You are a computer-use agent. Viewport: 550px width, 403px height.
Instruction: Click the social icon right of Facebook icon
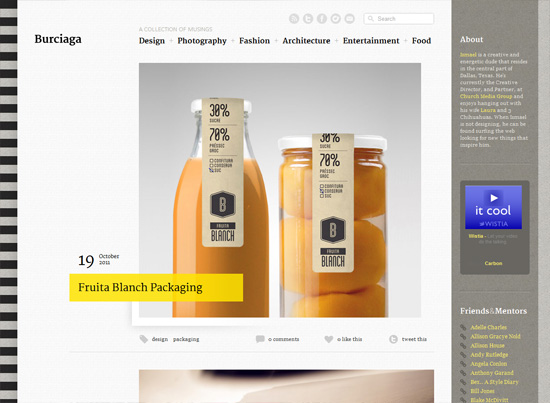click(x=336, y=19)
